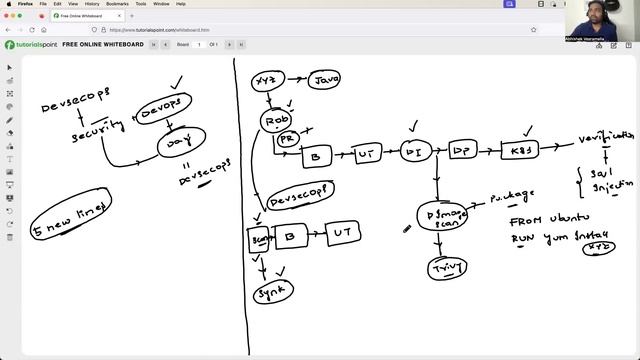Open the Apple menu
Screen dimensions: 640x360
coord(9,4)
